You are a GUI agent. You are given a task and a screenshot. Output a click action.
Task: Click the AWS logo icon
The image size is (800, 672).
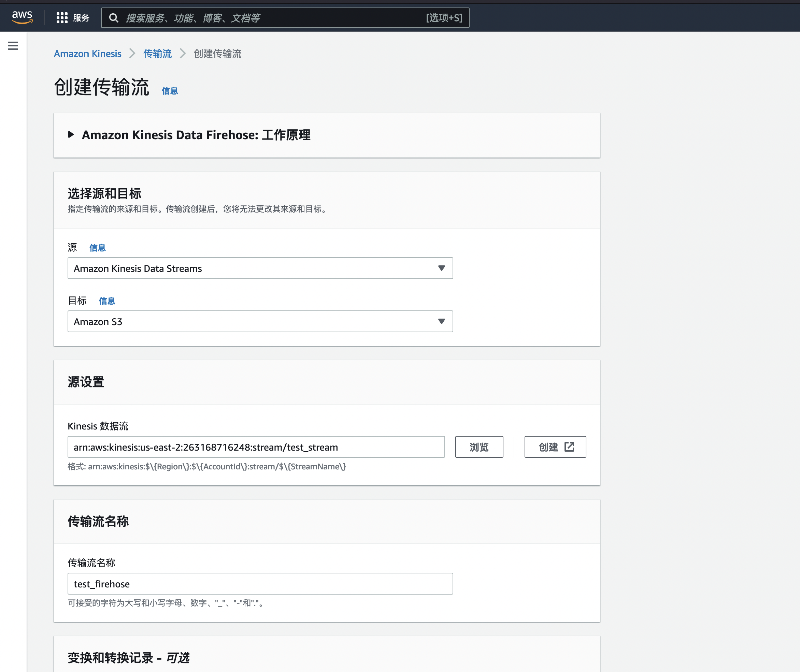pos(22,17)
